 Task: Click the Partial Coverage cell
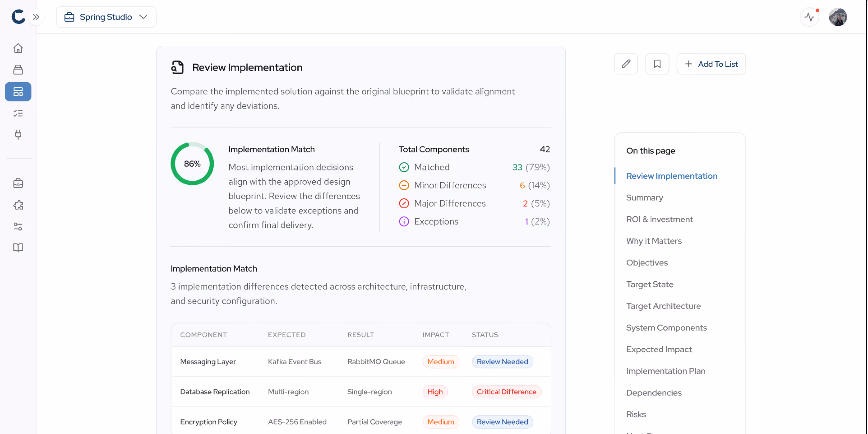pyautogui.click(x=374, y=422)
